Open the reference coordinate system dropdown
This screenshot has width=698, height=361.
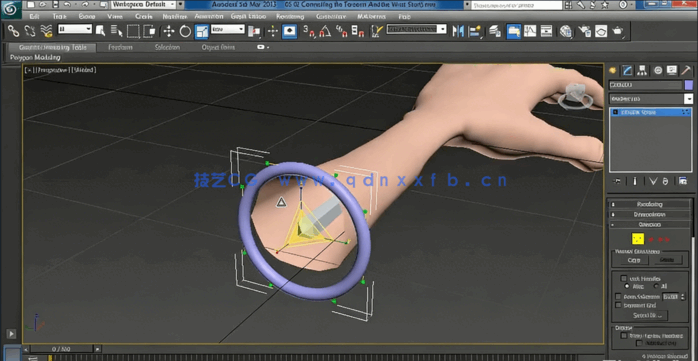point(227,29)
